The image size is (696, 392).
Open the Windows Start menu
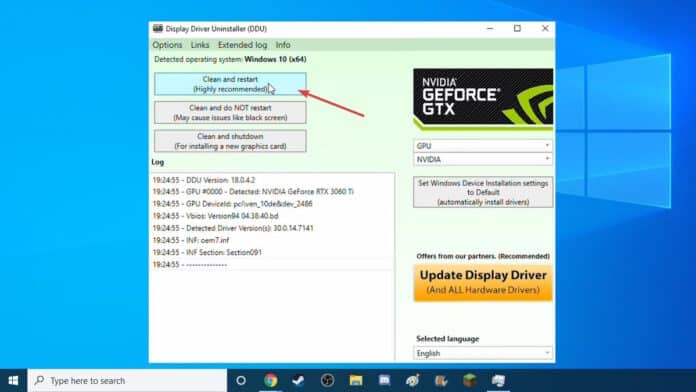tap(13, 380)
